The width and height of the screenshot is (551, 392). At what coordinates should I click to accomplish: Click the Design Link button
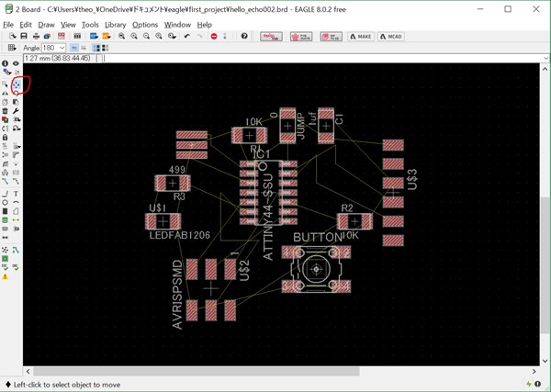(x=271, y=36)
